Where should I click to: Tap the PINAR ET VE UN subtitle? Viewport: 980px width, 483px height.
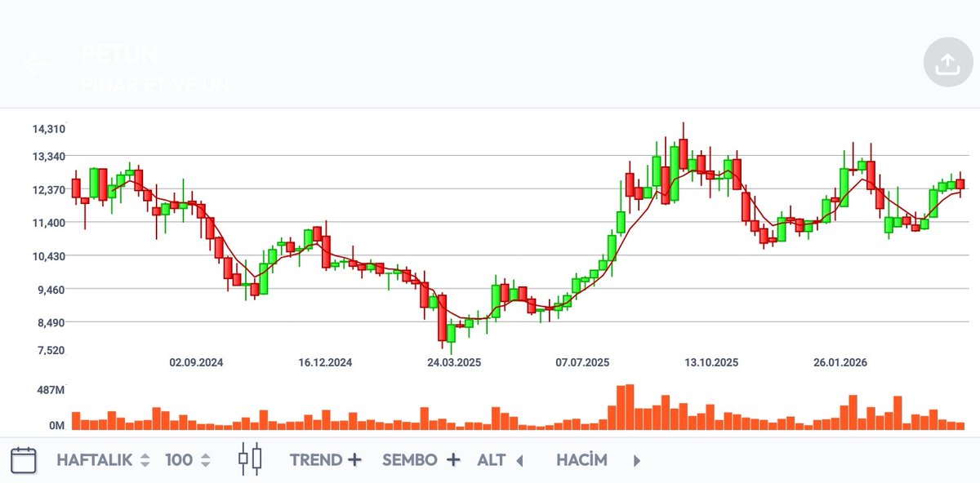click(x=154, y=84)
